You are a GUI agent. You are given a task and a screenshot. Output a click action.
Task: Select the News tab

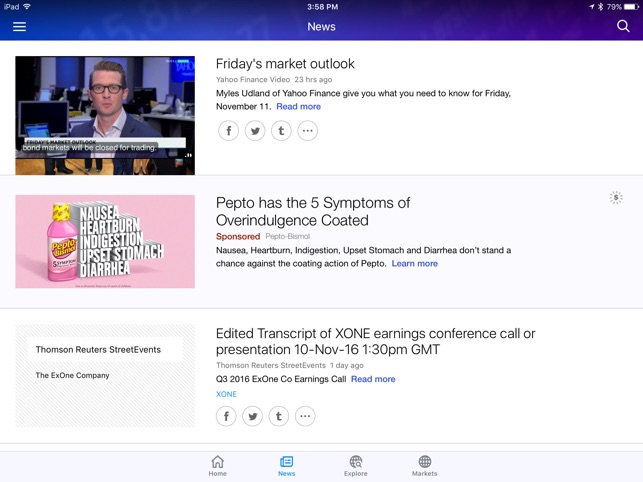(x=286, y=466)
